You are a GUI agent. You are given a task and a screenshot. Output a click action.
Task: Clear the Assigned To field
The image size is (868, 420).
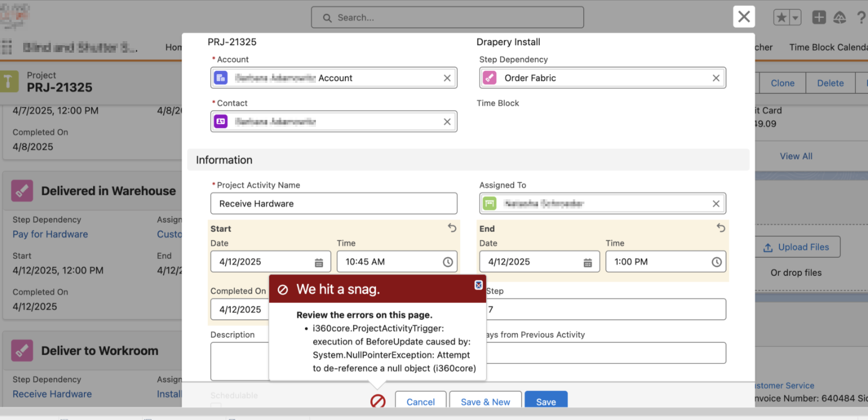click(x=716, y=204)
